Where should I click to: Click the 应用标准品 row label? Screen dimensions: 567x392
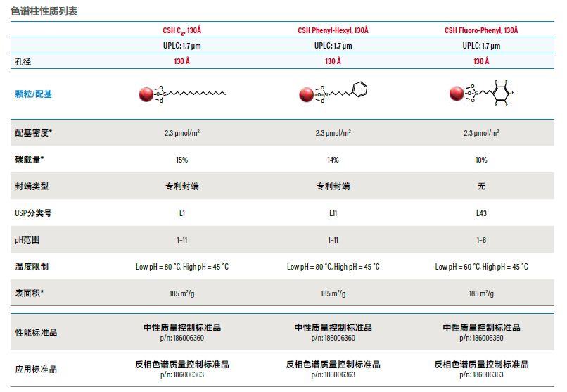pyautogui.click(x=36, y=369)
